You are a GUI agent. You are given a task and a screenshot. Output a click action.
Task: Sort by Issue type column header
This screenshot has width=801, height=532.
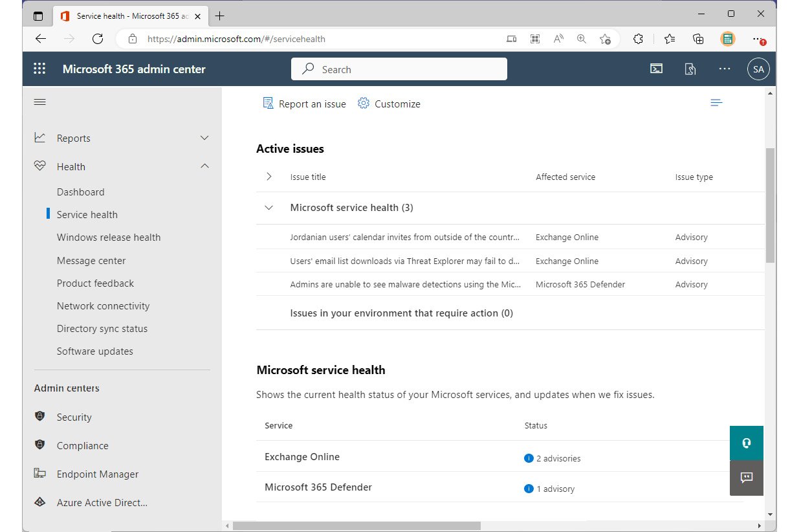[694, 177]
